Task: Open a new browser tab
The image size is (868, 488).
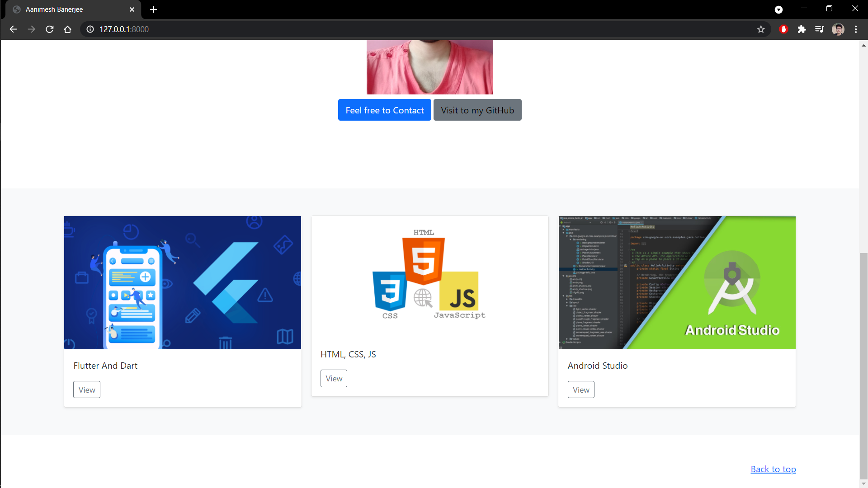Action: (154, 9)
